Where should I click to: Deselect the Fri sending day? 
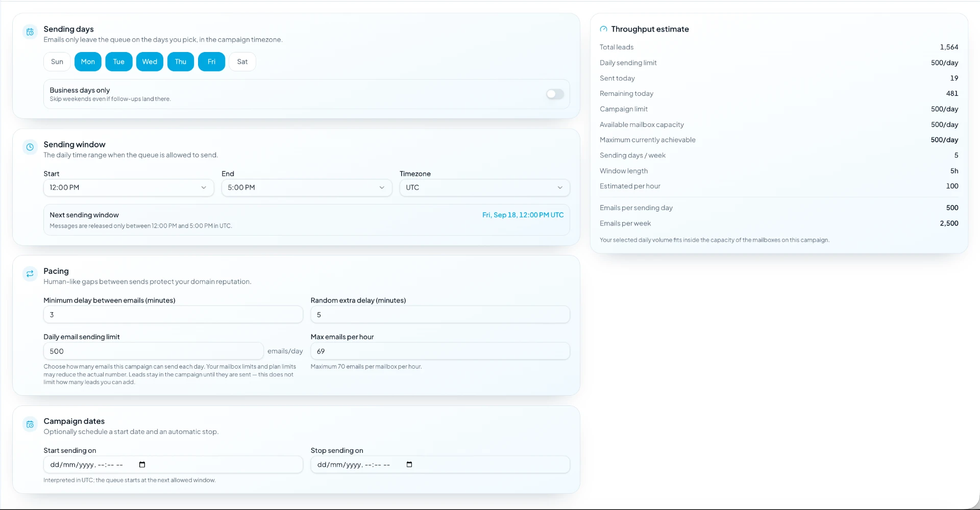(x=211, y=62)
